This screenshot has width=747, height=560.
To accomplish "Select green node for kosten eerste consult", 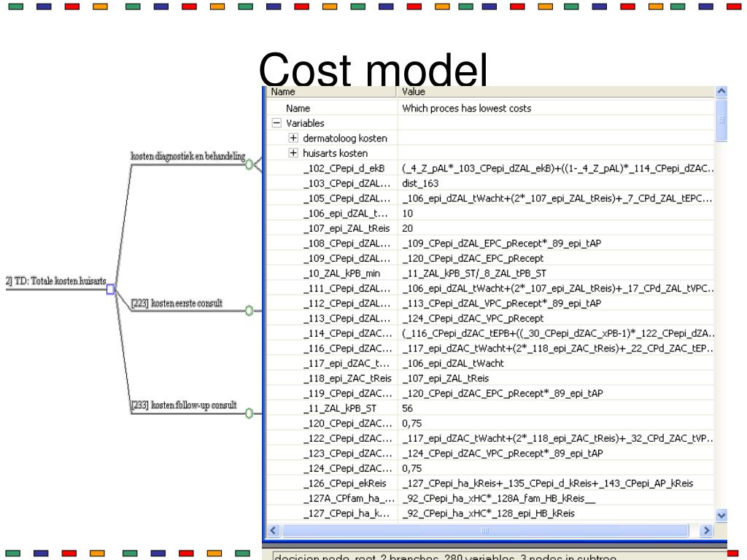I will [x=249, y=311].
